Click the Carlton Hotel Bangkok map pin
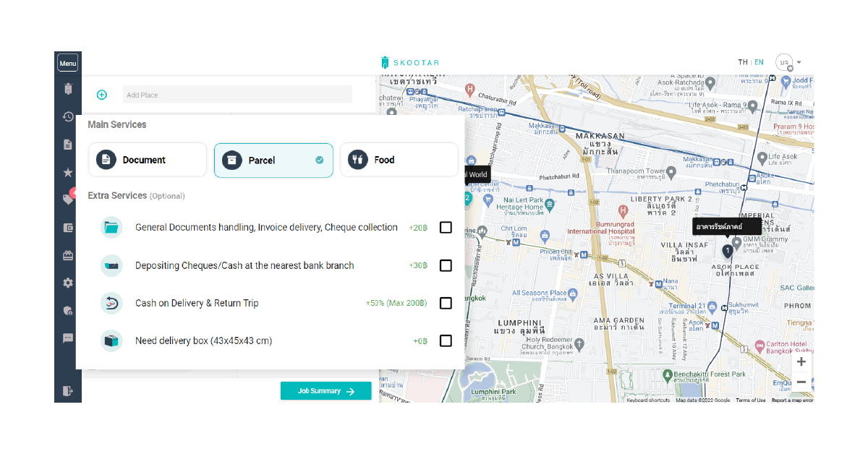868x454 pixels. [x=759, y=346]
